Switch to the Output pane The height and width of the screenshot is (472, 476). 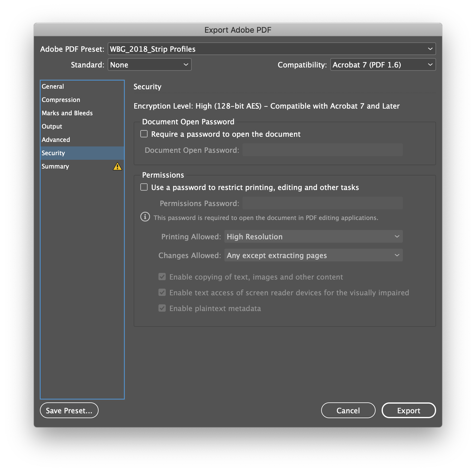(x=82, y=126)
